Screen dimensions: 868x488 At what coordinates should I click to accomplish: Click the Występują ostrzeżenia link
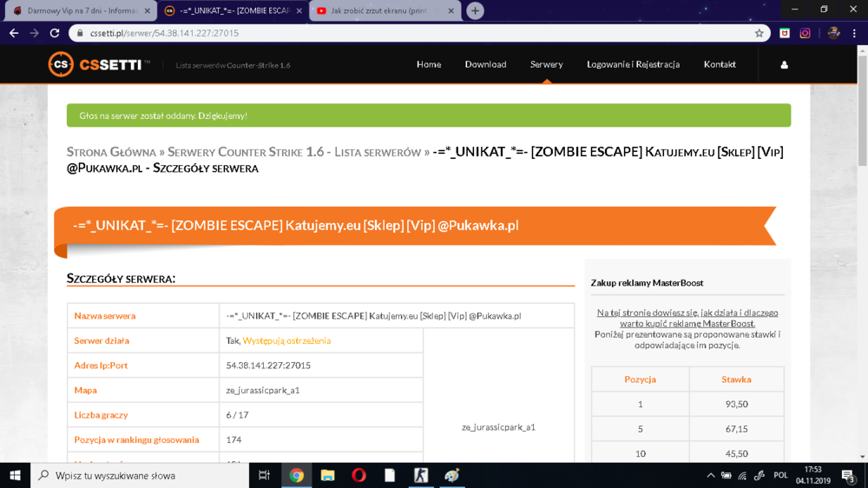click(x=286, y=340)
